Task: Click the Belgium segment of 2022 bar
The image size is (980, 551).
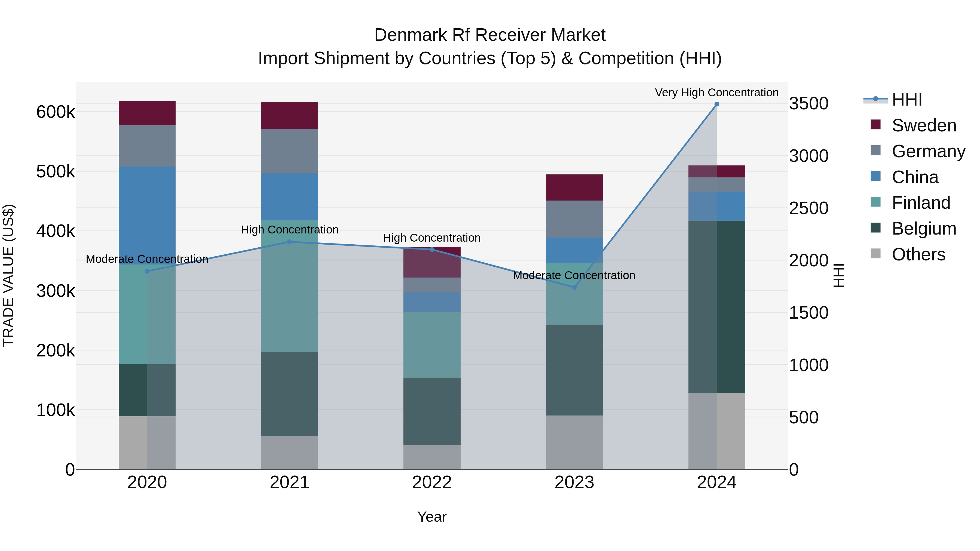Action: point(432,411)
